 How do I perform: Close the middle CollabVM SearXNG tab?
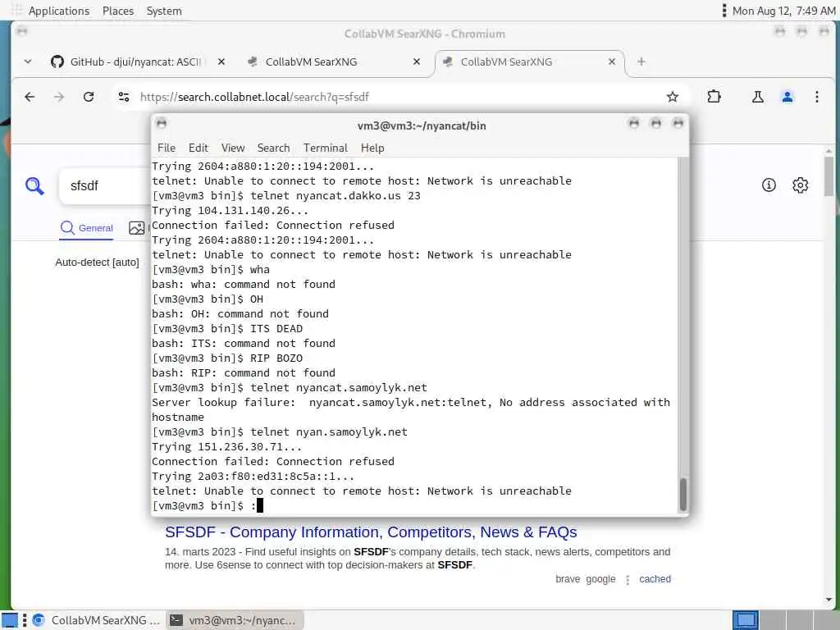click(x=417, y=62)
